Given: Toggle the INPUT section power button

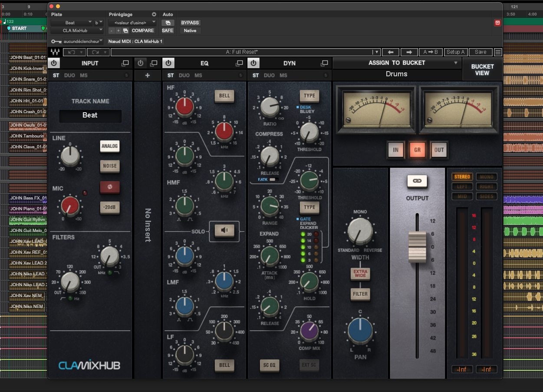Looking at the screenshot, I should 54,63.
